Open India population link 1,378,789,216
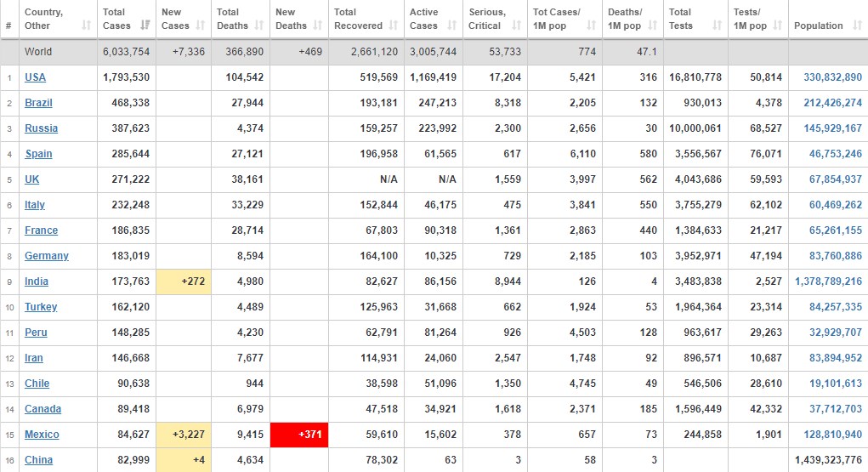This screenshot has width=868, height=472. 828,281
